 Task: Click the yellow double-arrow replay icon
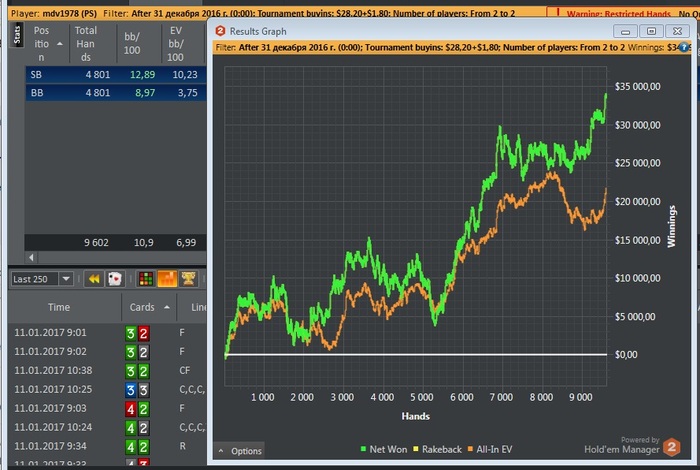[94, 279]
